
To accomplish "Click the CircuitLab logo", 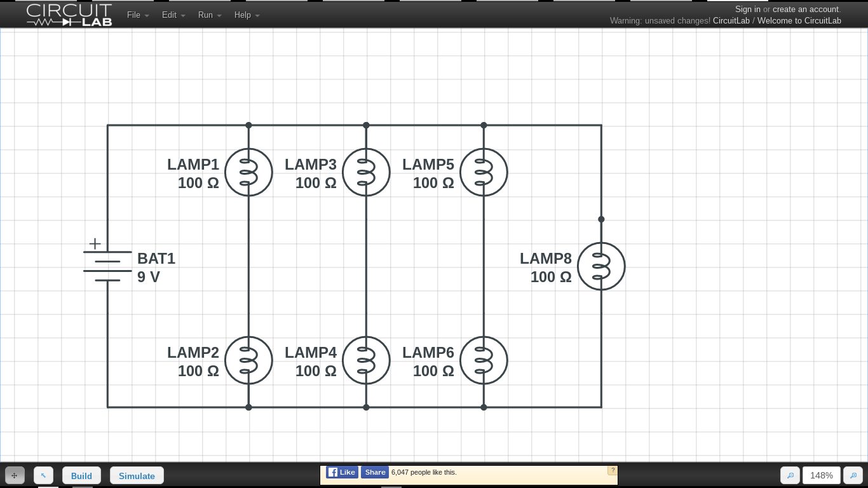I will click(69, 15).
